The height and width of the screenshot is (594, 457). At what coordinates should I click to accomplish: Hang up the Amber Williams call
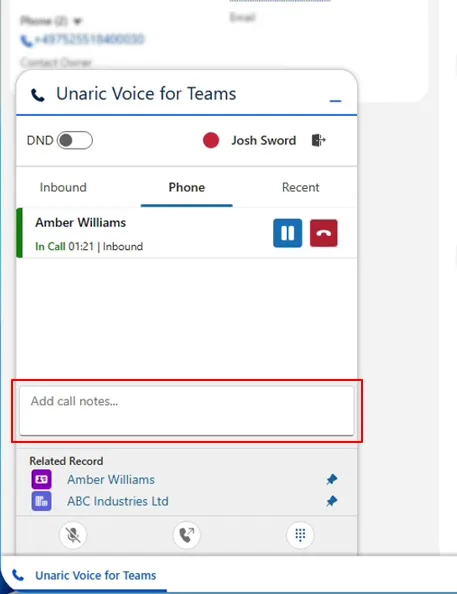(324, 233)
